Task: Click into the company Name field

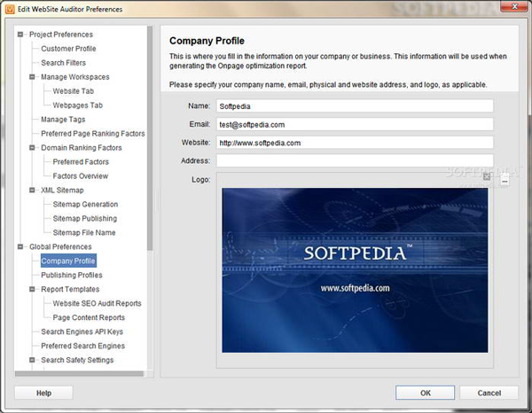Action: tap(355, 106)
